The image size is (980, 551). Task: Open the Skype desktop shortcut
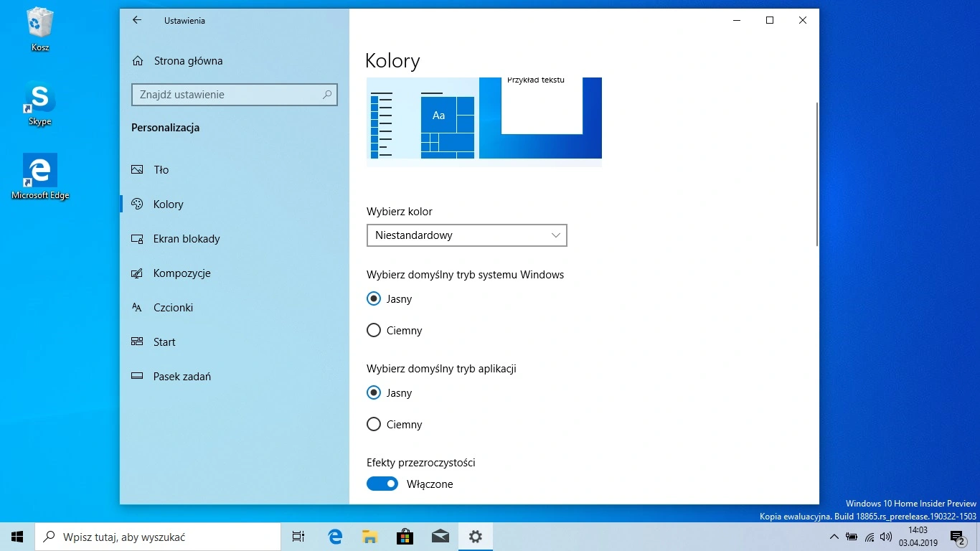coord(39,103)
